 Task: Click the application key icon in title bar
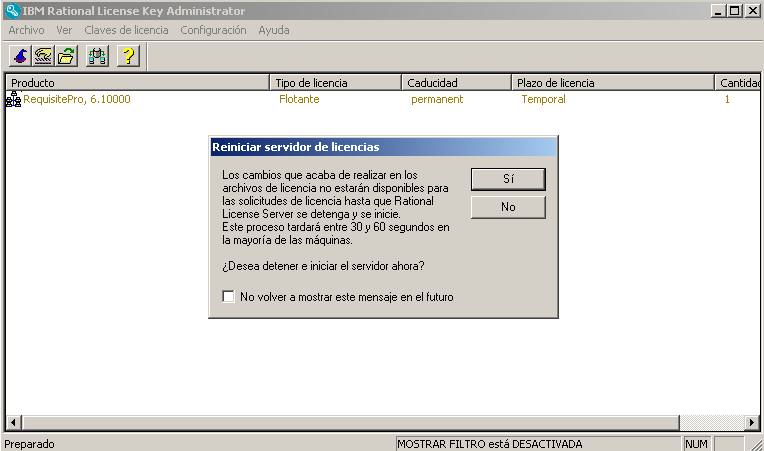12,10
